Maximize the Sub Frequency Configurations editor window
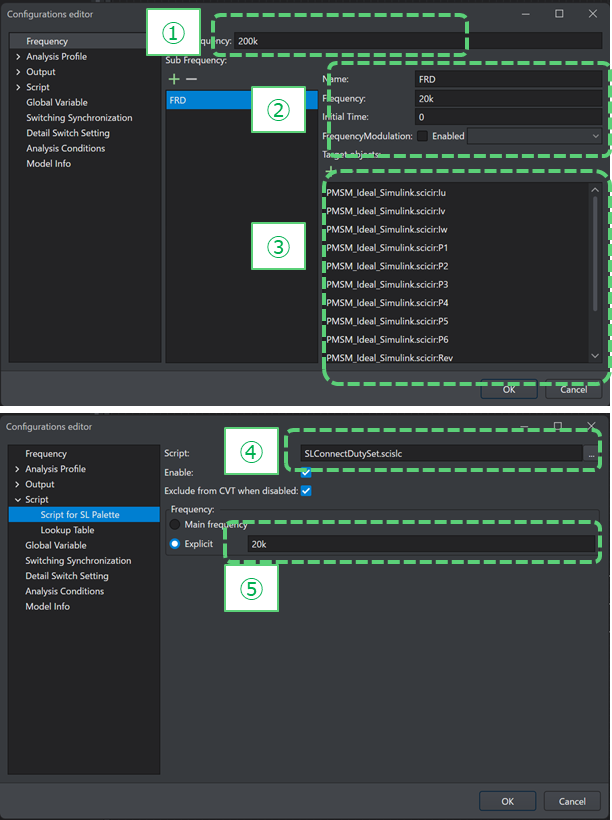The height and width of the screenshot is (820, 612). click(x=559, y=14)
